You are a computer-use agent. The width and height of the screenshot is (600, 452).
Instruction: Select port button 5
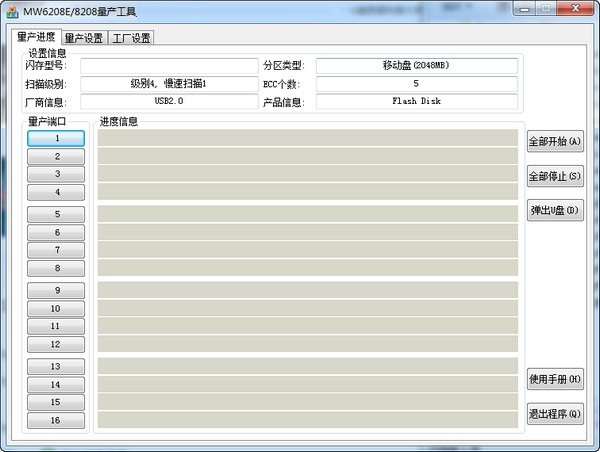(56, 214)
